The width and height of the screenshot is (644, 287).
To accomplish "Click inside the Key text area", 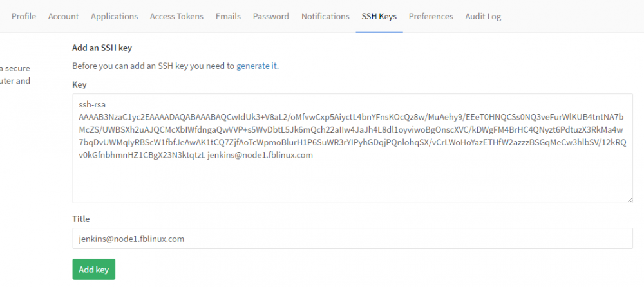I will (x=352, y=183).
